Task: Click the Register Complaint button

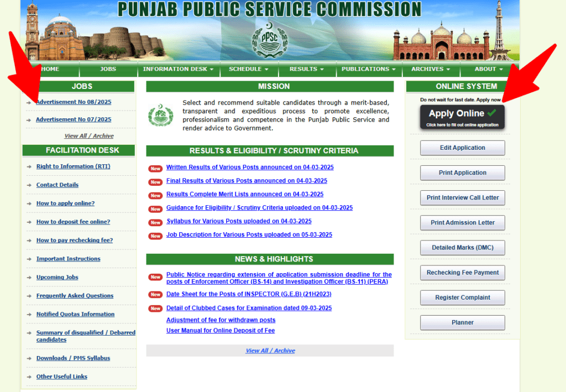Action: tap(463, 297)
